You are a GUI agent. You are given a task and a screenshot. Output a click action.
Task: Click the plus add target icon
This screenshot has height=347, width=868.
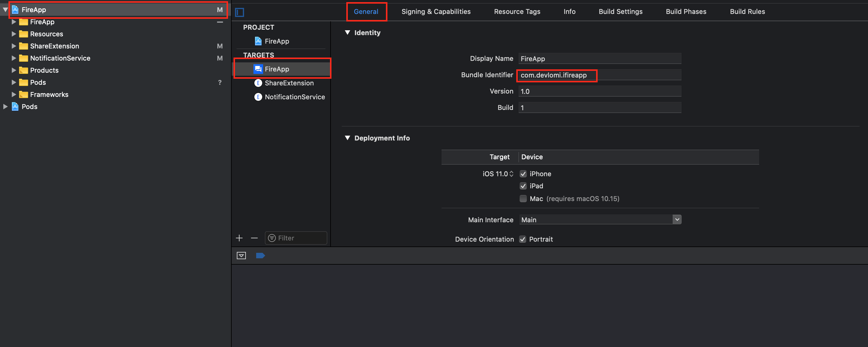coord(239,238)
